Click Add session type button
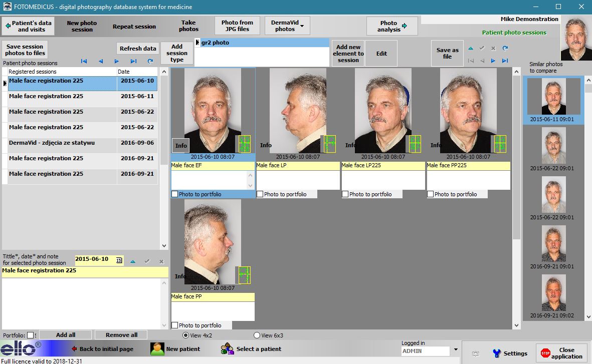The width and height of the screenshot is (592, 364). pos(176,53)
